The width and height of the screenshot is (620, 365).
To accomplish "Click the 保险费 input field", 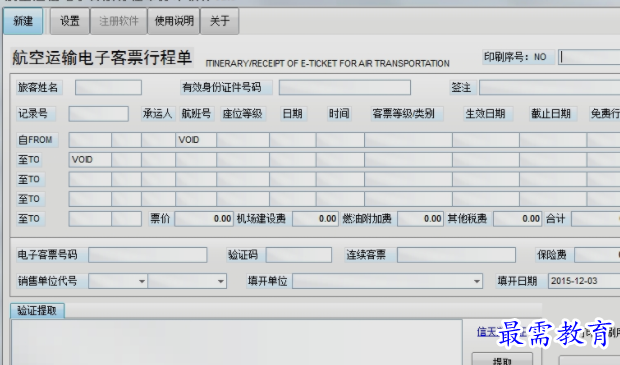I will pyautogui.click(x=597, y=255).
